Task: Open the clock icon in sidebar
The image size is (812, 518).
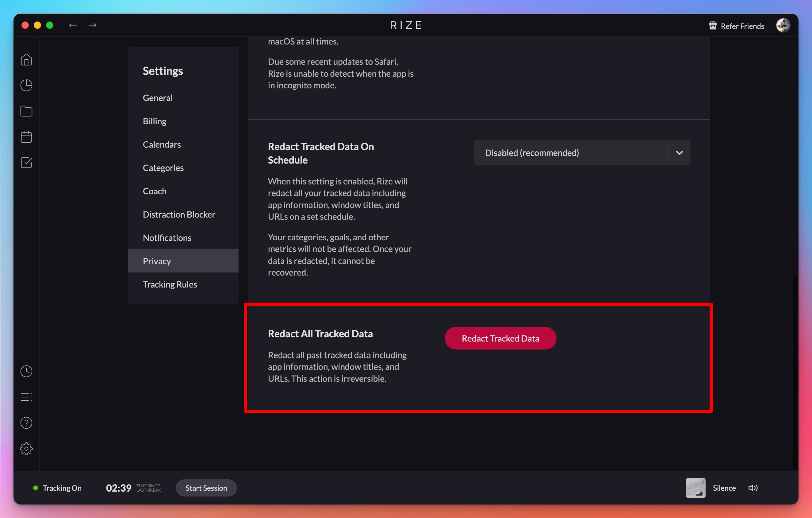Action: click(x=26, y=371)
